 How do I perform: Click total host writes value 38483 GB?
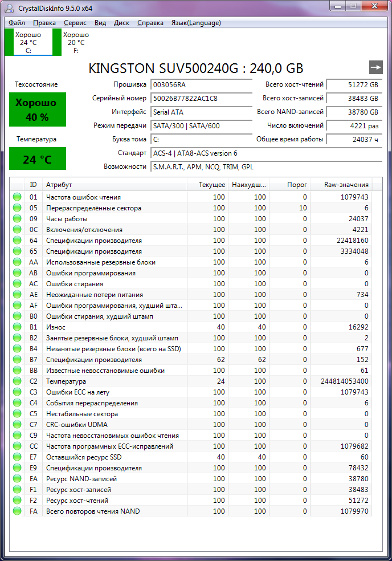pyautogui.click(x=354, y=99)
